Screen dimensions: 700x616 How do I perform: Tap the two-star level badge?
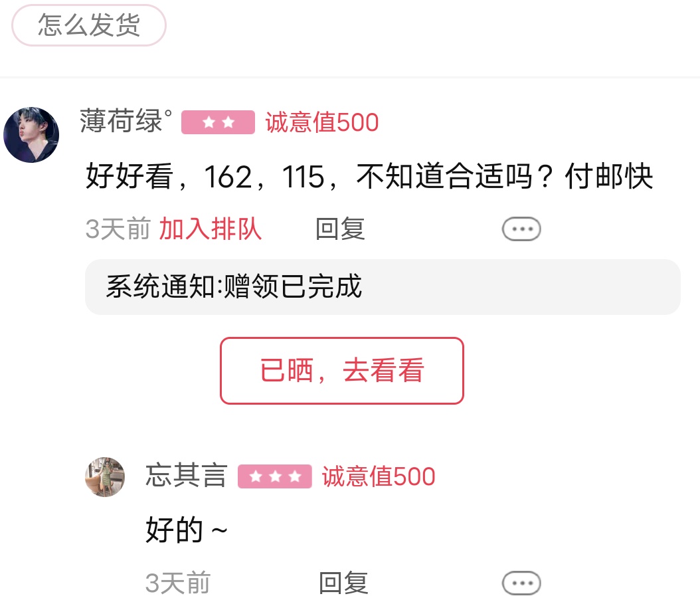click(218, 122)
